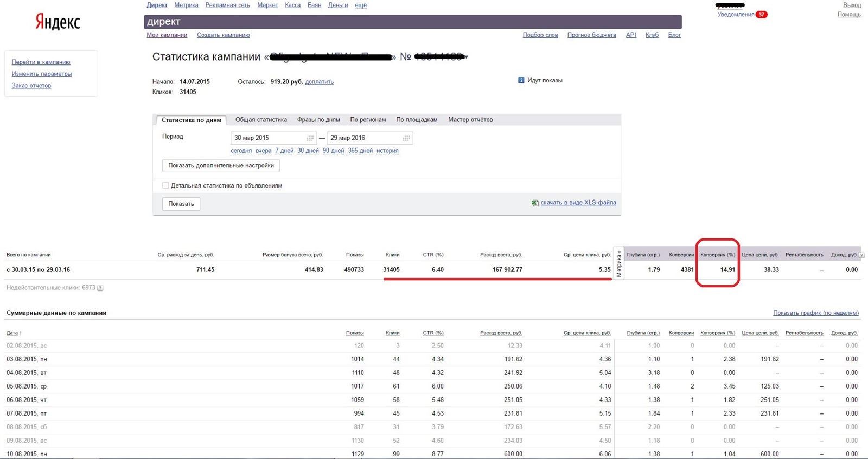The width and height of the screenshot is (868, 459).
Task: Open the Мастер отчётов tab
Action: (470, 120)
